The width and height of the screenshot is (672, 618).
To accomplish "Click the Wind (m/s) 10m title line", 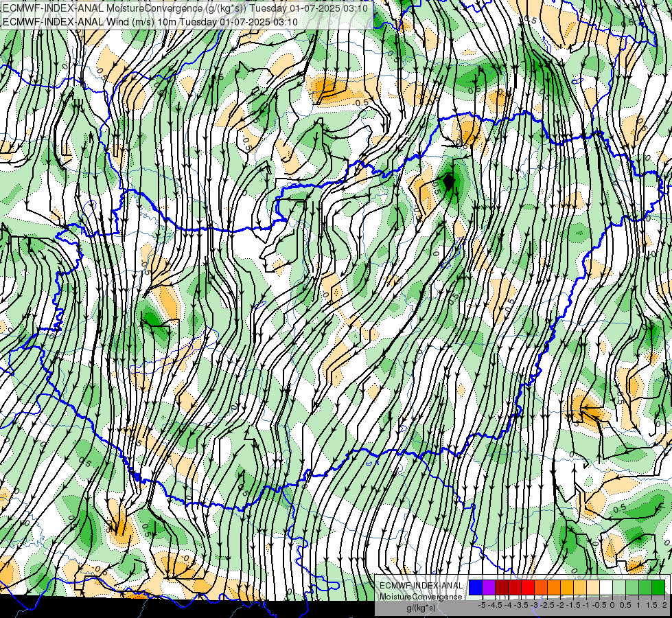I will [x=150, y=22].
